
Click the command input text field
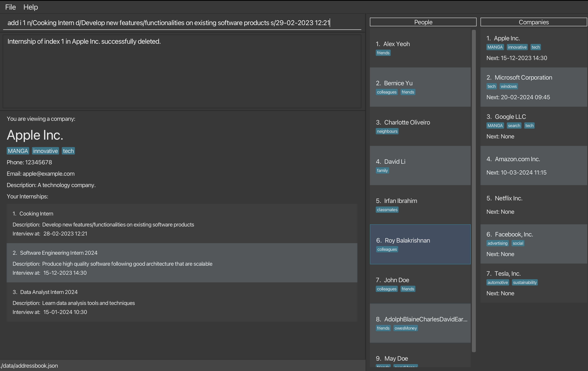click(x=182, y=23)
